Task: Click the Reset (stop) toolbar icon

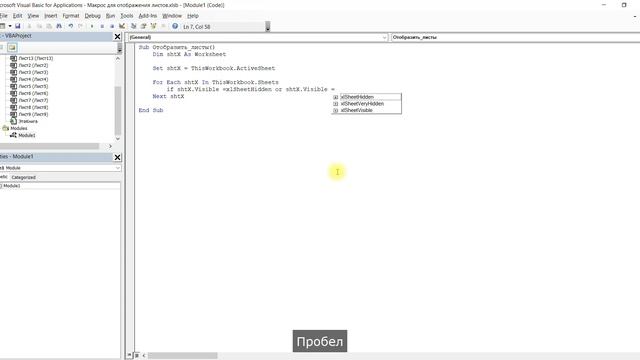Action: 112,26
